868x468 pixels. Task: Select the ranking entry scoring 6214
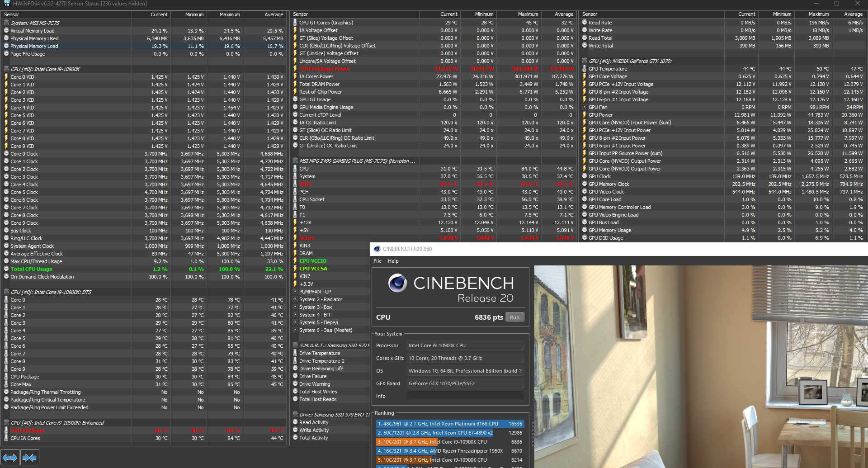450,460
